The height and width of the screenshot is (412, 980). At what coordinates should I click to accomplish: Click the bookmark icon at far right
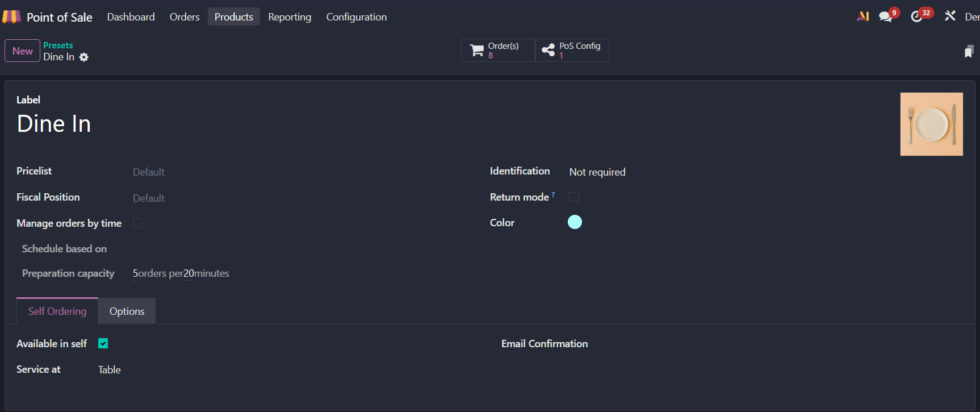(x=969, y=52)
